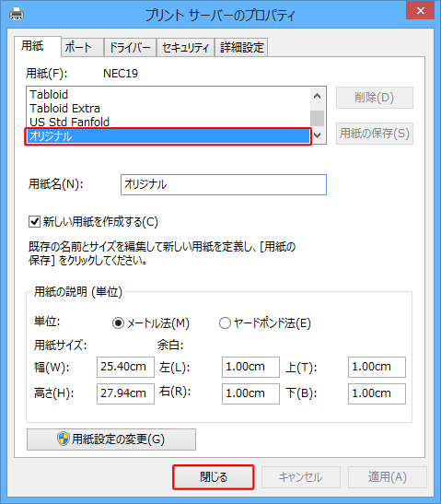Close the dialog with the red X button
The image size is (441, 504).
pyautogui.click(x=420, y=11)
